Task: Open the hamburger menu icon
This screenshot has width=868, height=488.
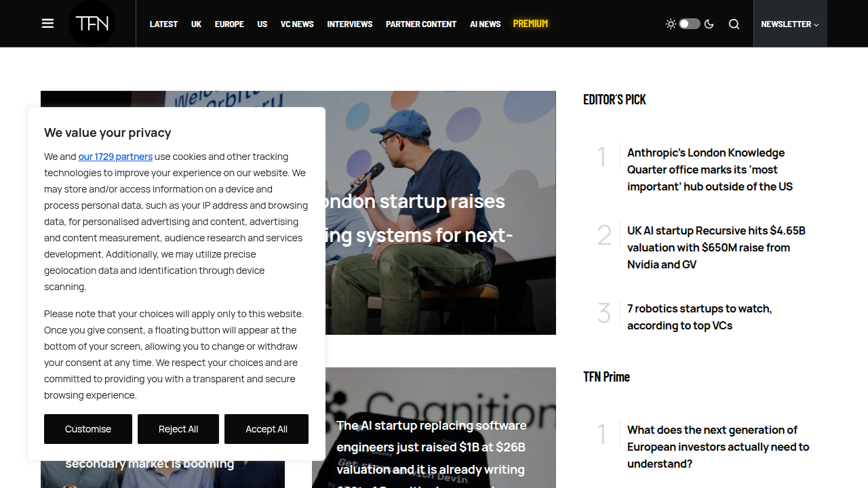Action: click(x=47, y=24)
